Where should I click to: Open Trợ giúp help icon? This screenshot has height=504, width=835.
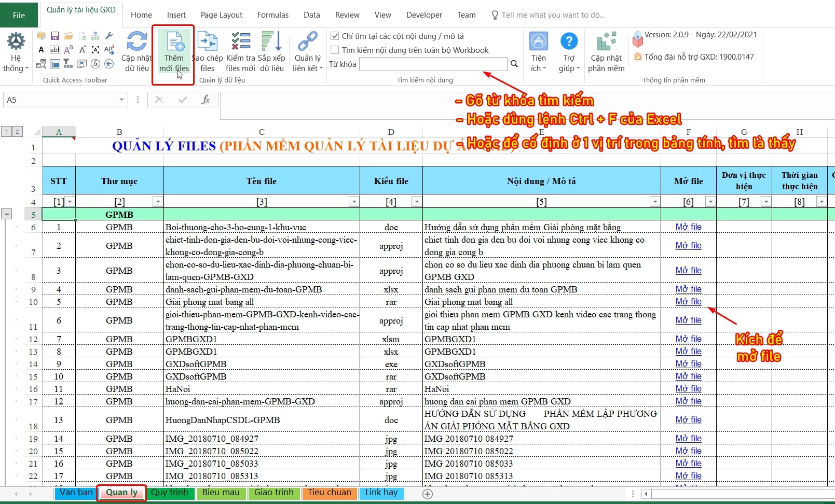point(569,43)
